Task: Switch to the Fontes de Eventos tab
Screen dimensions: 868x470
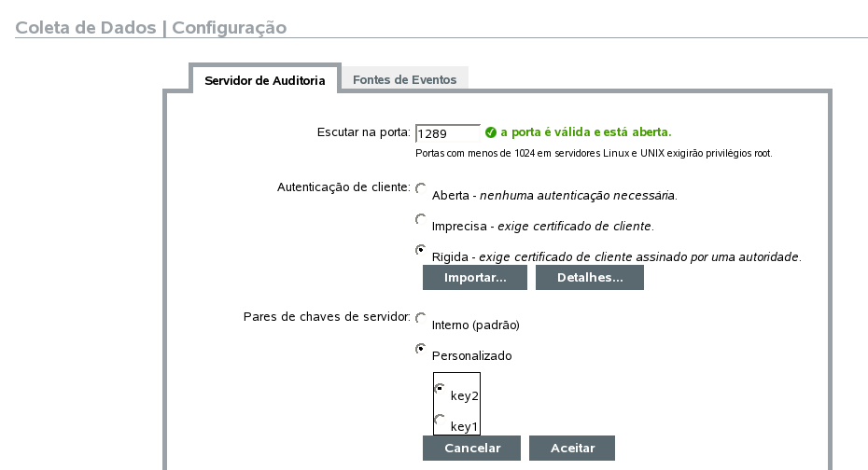Action: point(404,80)
